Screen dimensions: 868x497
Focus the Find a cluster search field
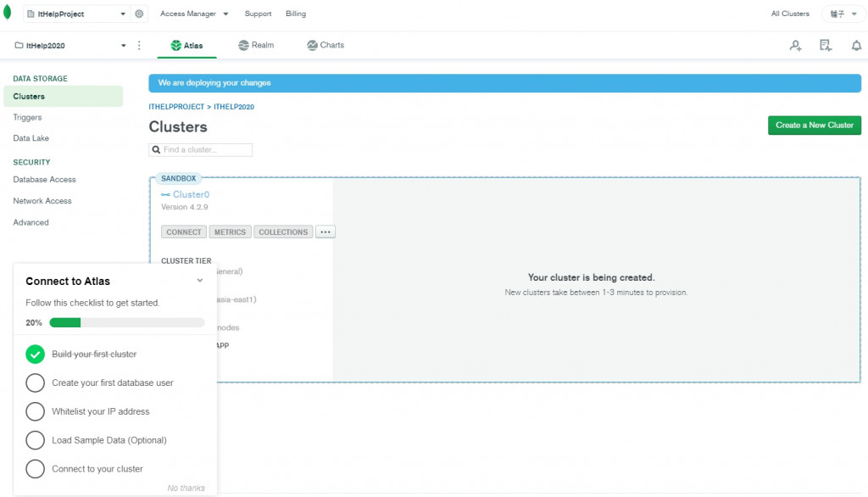click(x=200, y=149)
